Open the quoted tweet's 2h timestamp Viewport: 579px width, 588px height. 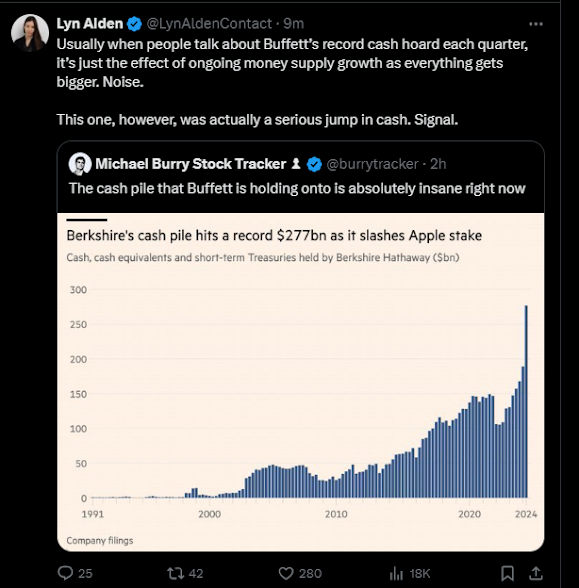coord(438,164)
